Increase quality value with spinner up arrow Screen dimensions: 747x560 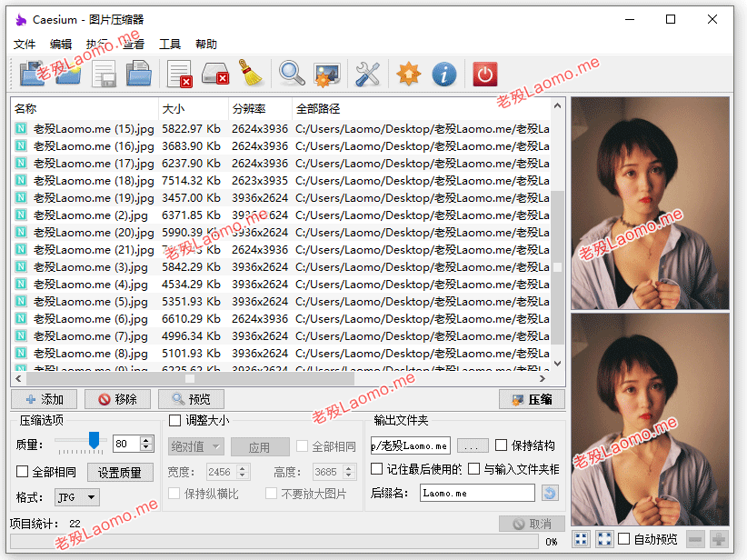[146, 440]
